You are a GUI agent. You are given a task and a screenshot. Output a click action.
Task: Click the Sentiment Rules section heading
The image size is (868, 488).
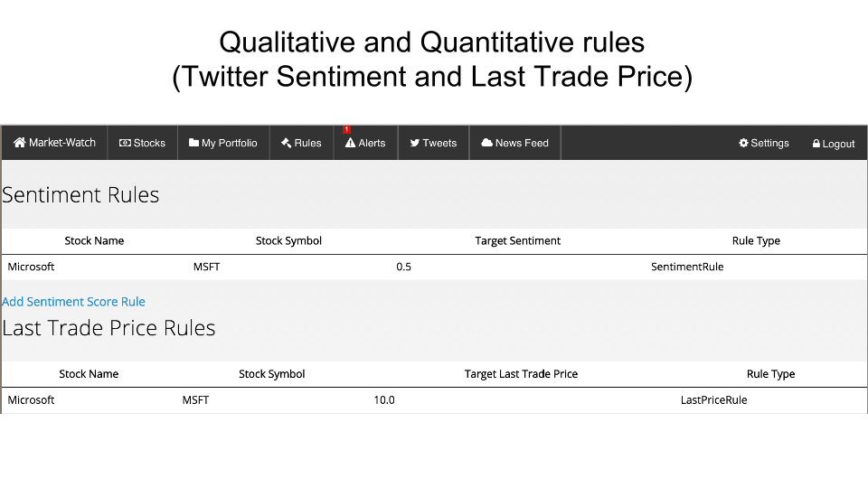tap(80, 194)
